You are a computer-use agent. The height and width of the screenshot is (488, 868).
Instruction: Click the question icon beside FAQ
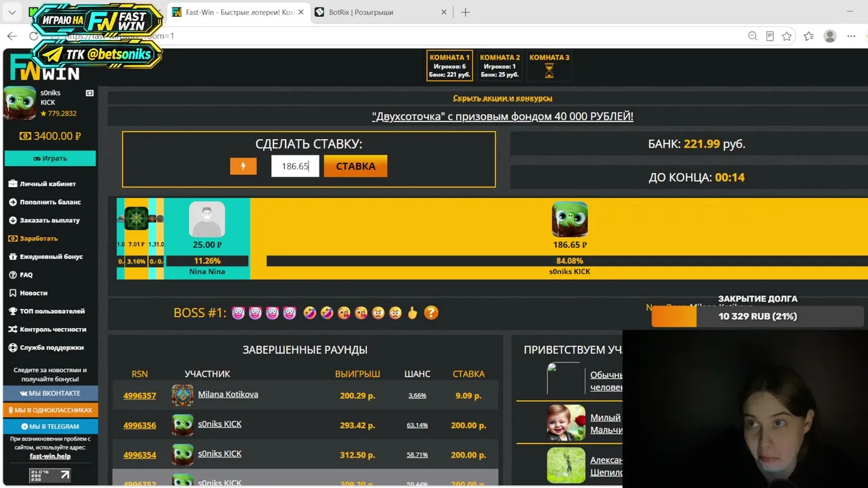[13, 275]
